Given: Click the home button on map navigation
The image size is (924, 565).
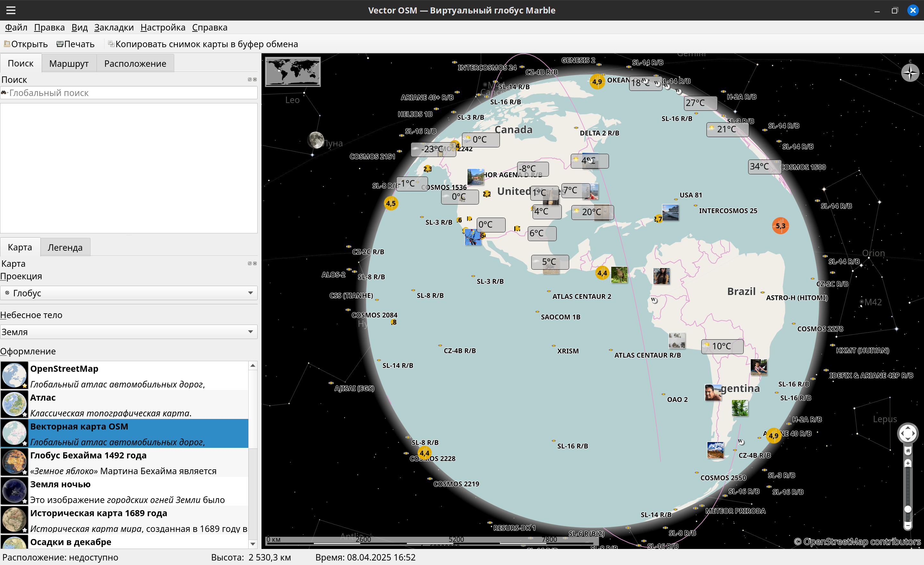Looking at the screenshot, I should tap(908, 451).
